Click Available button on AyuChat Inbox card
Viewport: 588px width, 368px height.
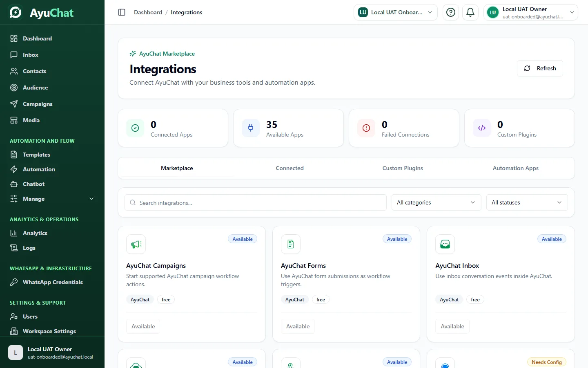[x=452, y=326]
